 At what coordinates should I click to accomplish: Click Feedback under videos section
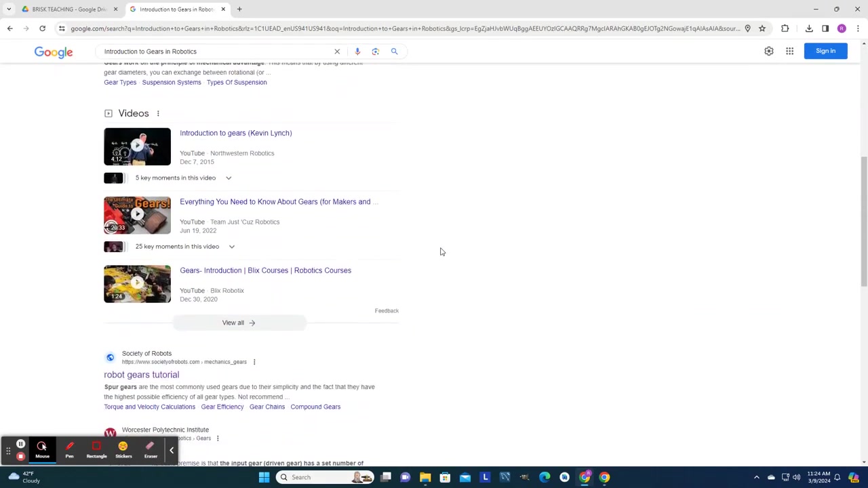(x=387, y=311)
